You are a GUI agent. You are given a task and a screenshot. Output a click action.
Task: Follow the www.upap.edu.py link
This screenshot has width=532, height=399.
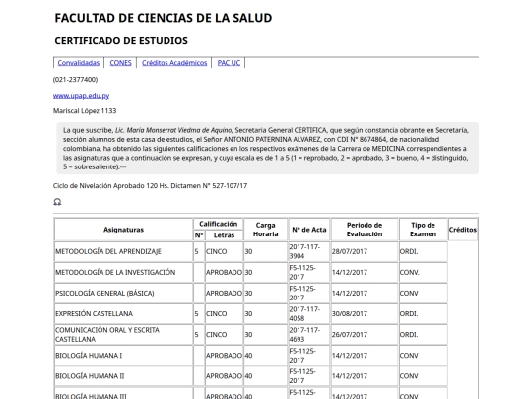pyautogui.click(x=81, y=96)
